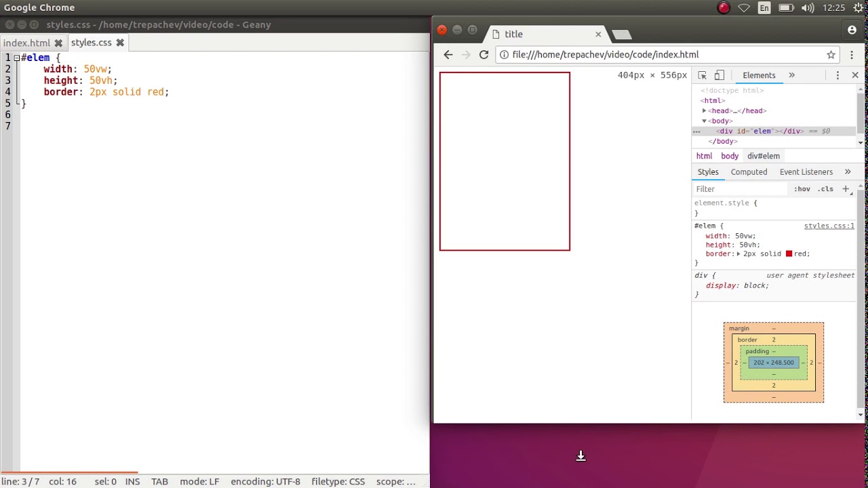
Task: Show more sidebar tabs after Event Listeners
Action: (x=848, y=172)
